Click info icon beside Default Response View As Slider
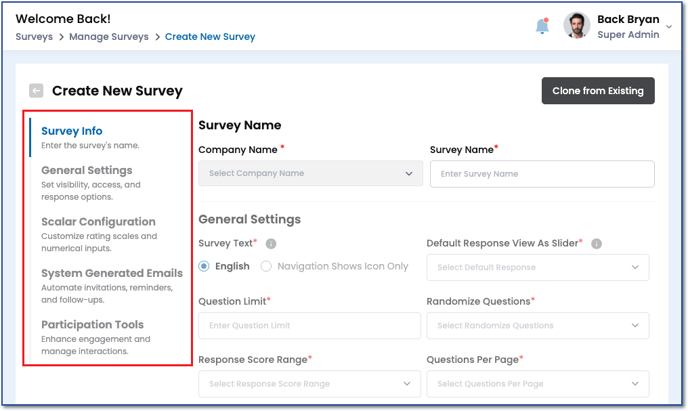This screenshot has width=688, height=411. (596, 243)
